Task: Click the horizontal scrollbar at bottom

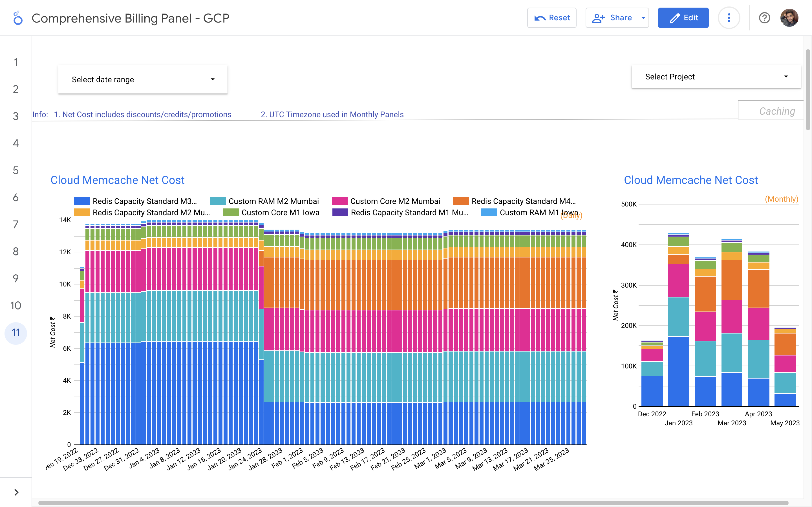Action: 413,503
